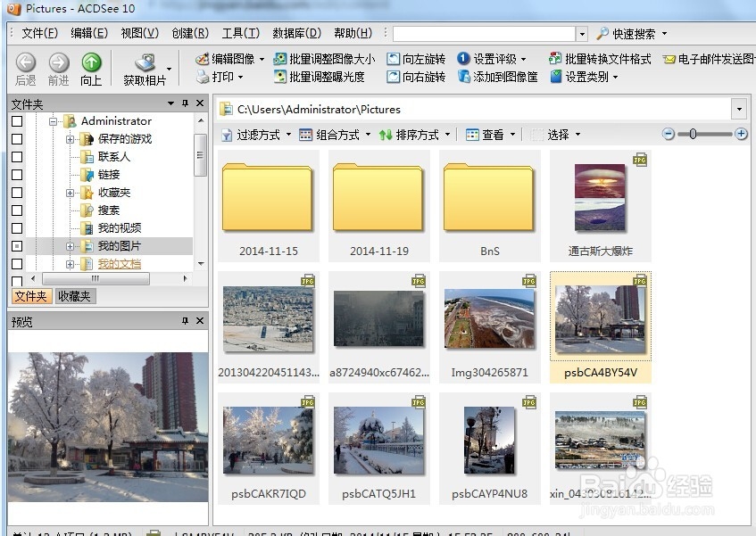Close the 预览 preview panel
Screen dimensions: 756x536
point(200,321)
